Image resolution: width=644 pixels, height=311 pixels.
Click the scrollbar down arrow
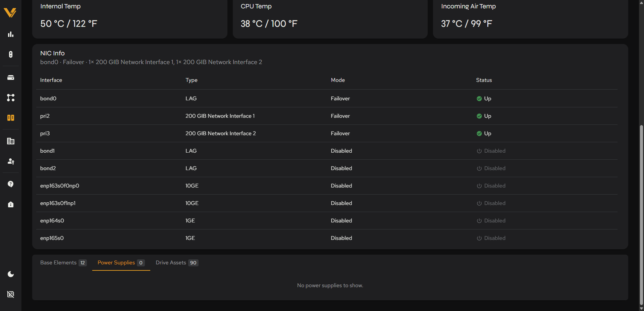641,308
